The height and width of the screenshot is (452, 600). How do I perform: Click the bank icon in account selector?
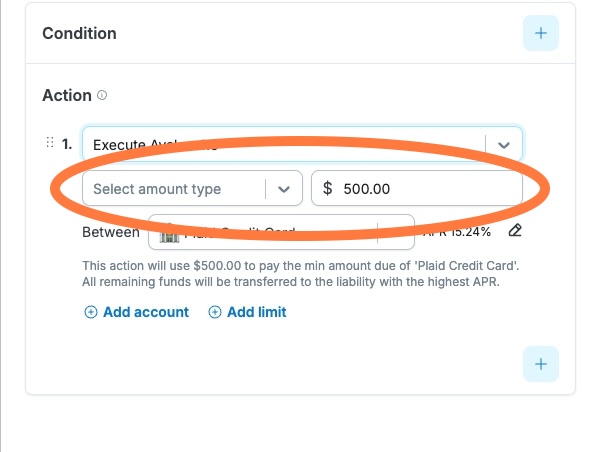[169, 235]
